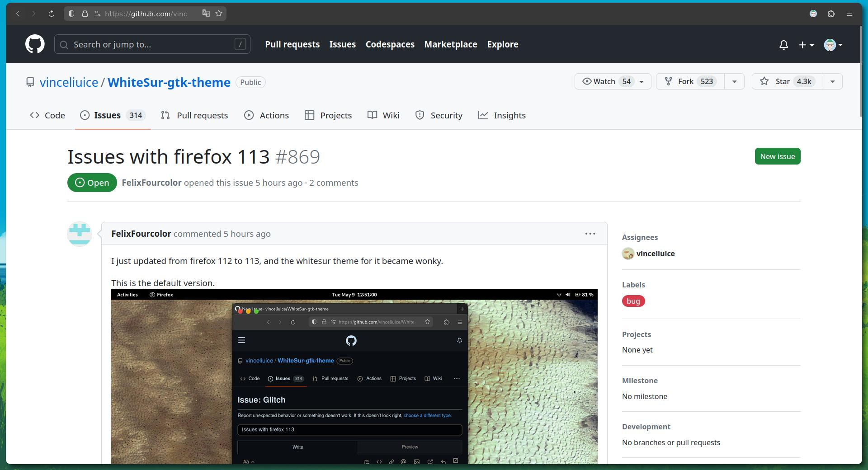This screenshot has width=868, height=470.
Task: Click the GitHub home logo
Action: pyautogui.click(x=34, y=44)
